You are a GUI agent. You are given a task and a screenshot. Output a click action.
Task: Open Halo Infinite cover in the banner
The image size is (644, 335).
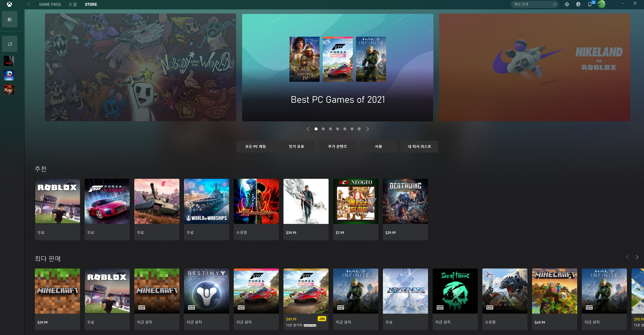click(371, 59)
